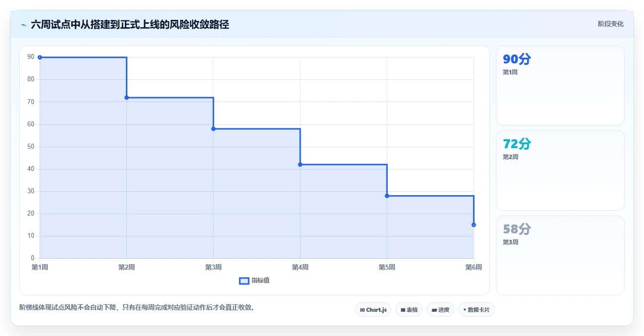The height and width of the screenshot is (336, 644).
Task: Click the 第5周 data point at 28
Action: pos(387,196)
